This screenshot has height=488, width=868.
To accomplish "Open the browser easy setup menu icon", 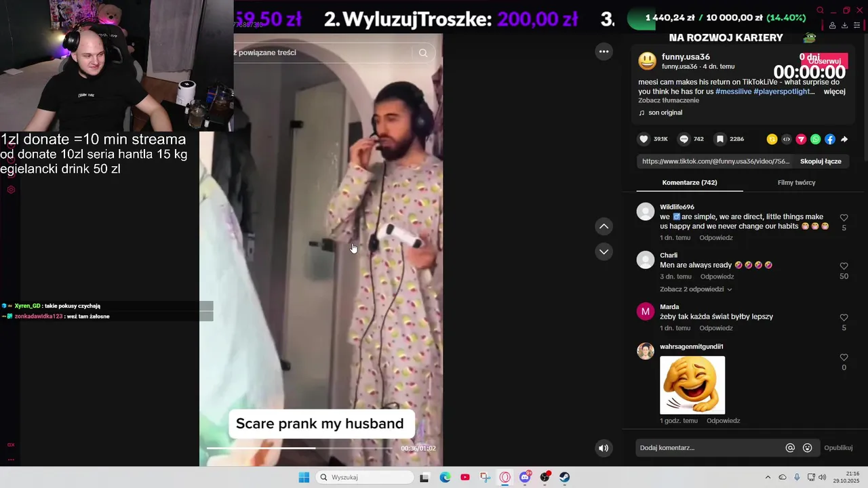I will coord(856,26).
